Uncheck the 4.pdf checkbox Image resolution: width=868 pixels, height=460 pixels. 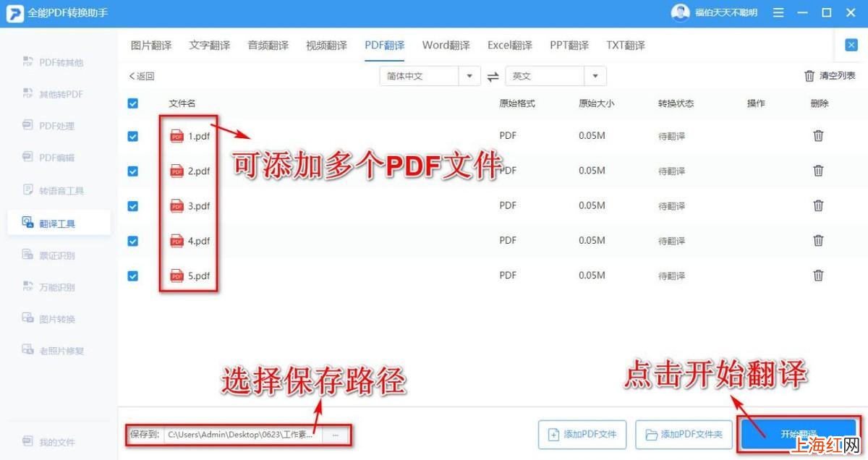132,241
